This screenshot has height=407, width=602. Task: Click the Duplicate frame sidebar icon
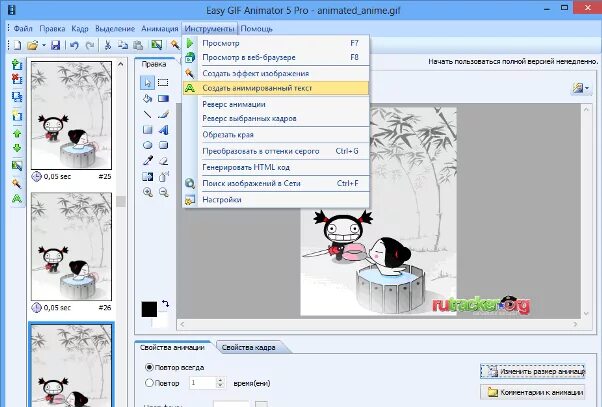click(x=17, y=96)
